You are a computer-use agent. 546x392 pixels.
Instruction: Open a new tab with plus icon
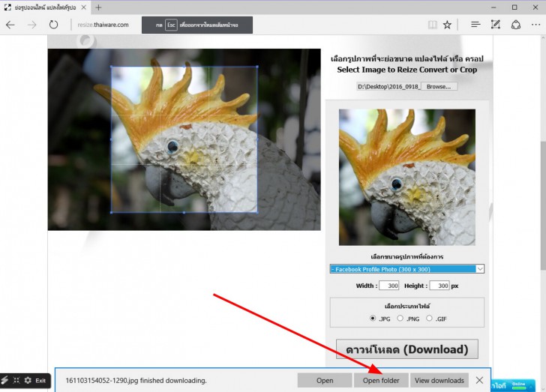pos(98,7)
